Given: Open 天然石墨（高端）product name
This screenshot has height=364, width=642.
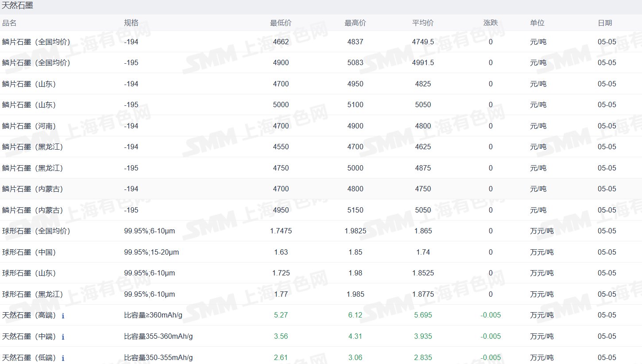Looking at the screenshot, I should click(x=29, y=315).
